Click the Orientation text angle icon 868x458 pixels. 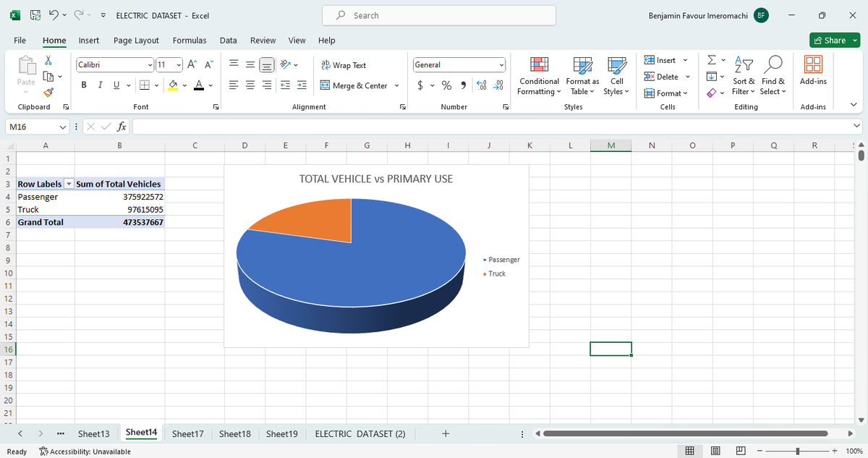tap(286, 65)
